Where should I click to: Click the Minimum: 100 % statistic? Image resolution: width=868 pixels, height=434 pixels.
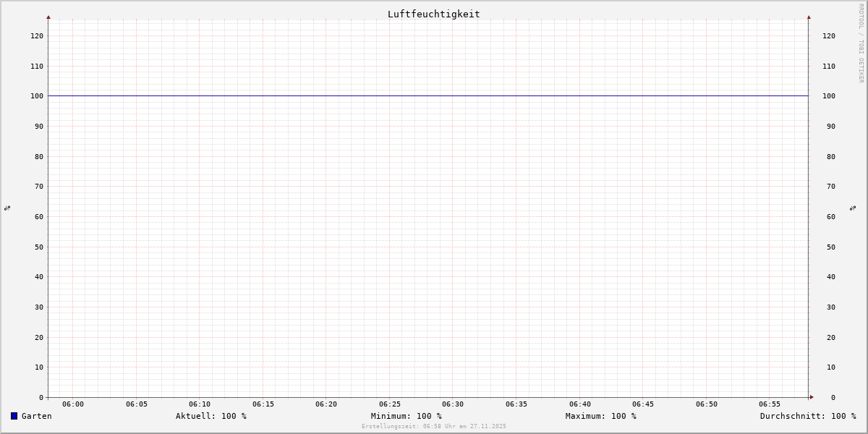pos(406,416)
